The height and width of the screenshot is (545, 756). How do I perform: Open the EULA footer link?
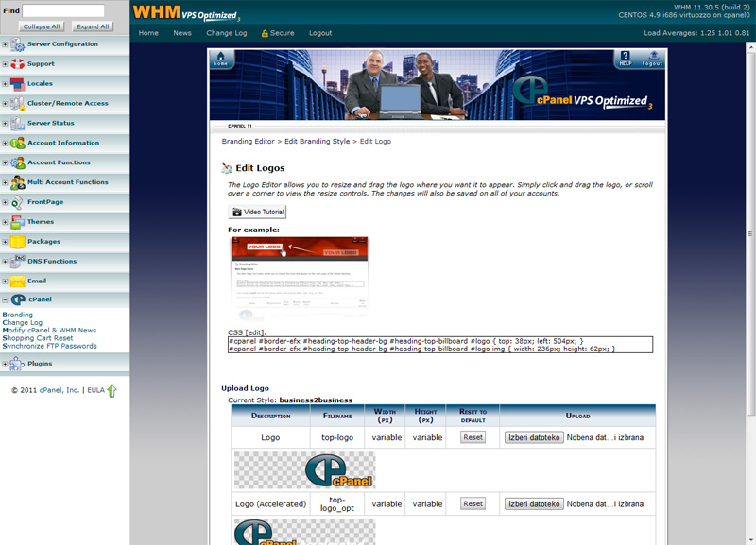[96, 390]
